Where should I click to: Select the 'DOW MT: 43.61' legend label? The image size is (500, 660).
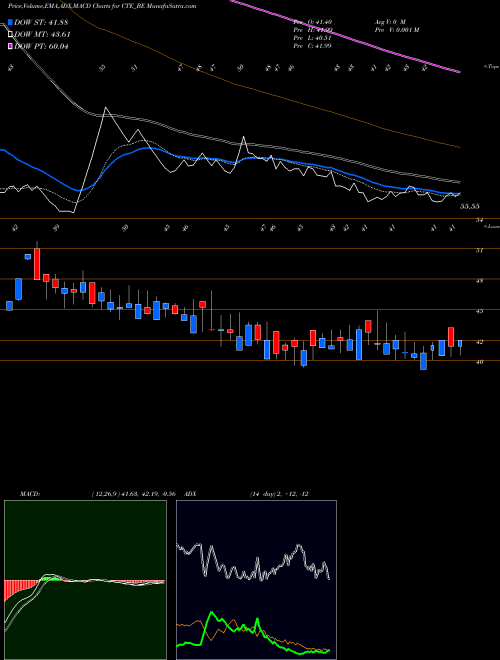42,35
